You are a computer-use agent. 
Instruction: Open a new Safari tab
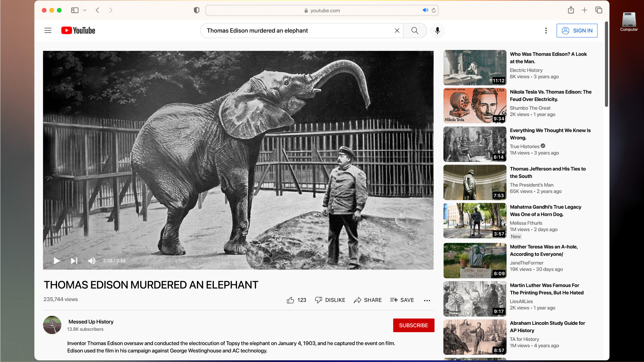point(585,10)
